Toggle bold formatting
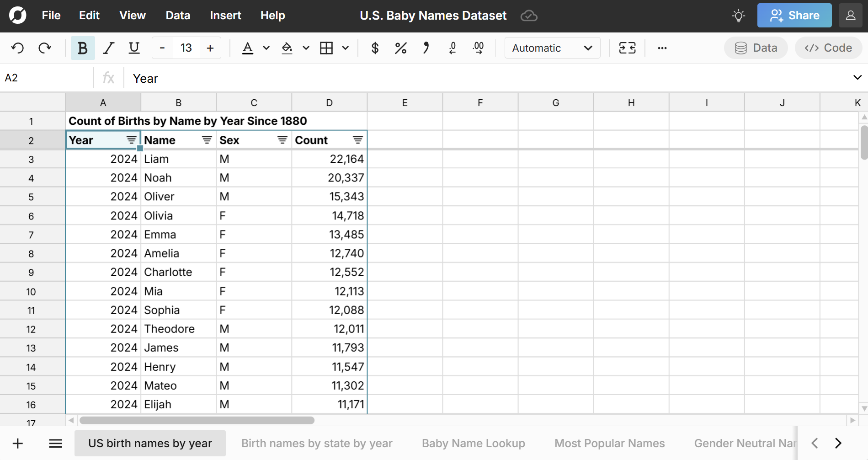Image resolution: width=868 pixels, height=460 pixels. pyautogui.click(x=82, y=48)
